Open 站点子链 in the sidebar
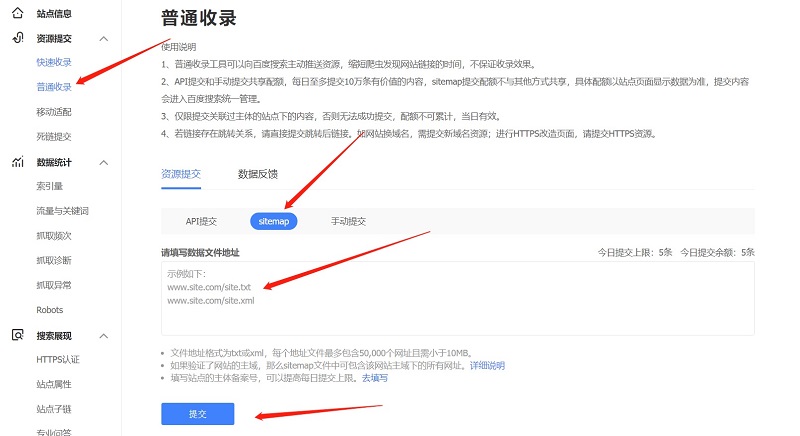The width and height of the screenshot is (800, 436). tap(54, 409)
